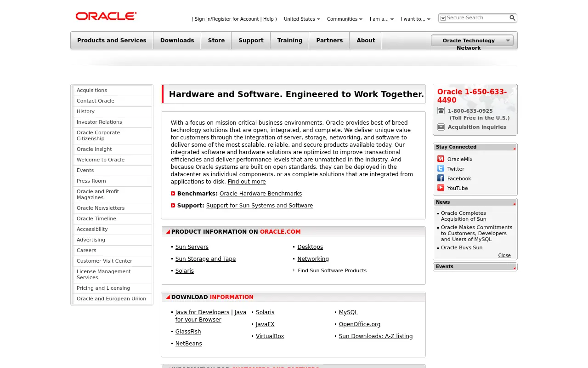Open the "I am a..." dropdown
Screen dimensions: 588x368
tap(381, 19)
